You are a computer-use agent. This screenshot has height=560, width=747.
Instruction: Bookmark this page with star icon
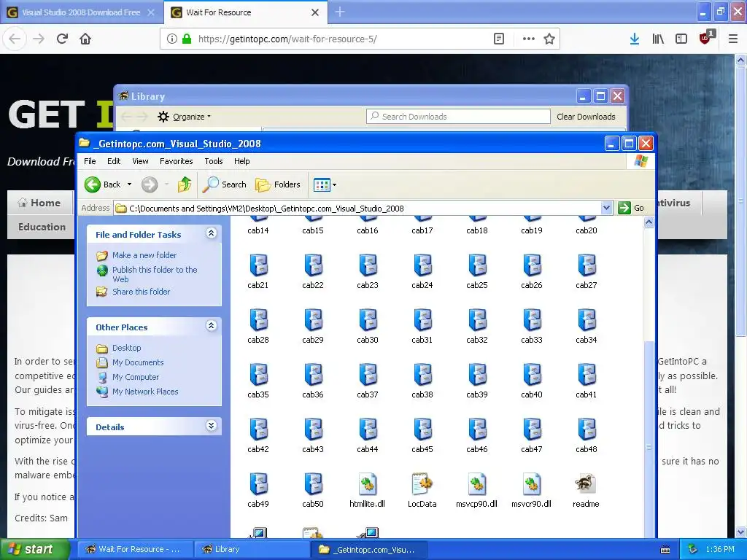(549, 39)
